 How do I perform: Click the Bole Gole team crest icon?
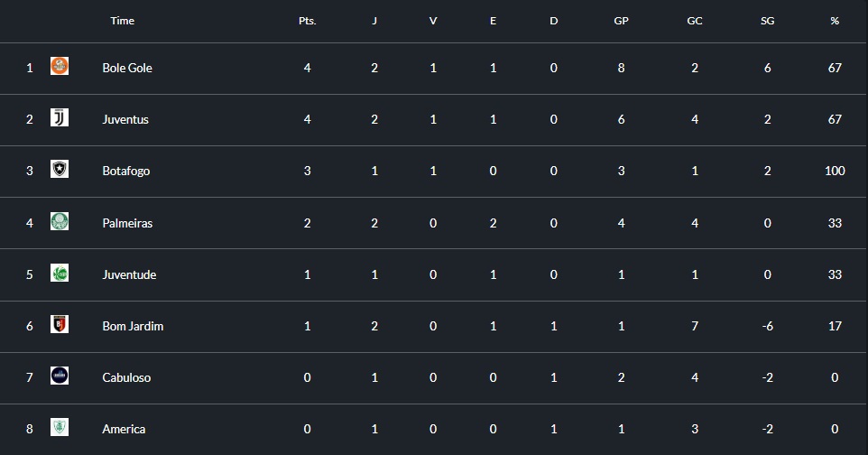point(60,66)
